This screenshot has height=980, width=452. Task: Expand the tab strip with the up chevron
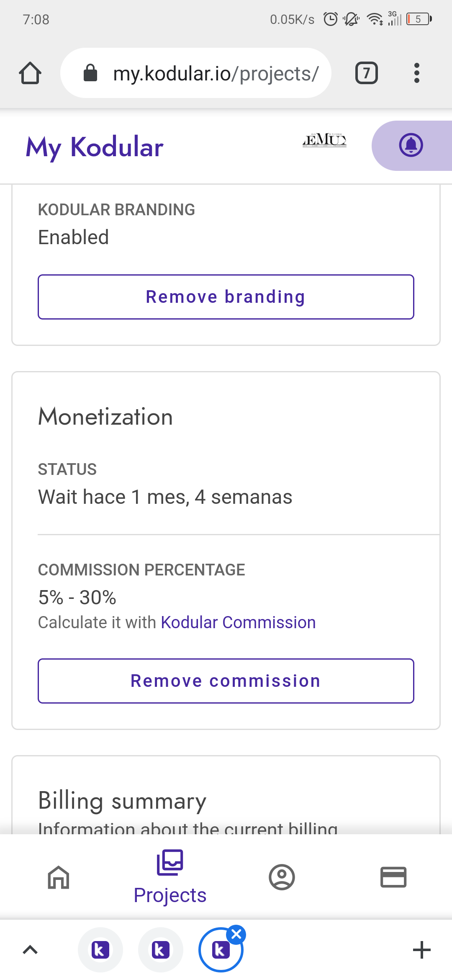(x=30, y=950)
